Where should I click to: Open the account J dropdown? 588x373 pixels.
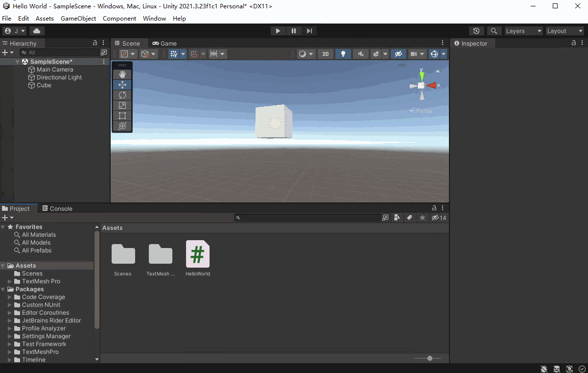(15, 31)
